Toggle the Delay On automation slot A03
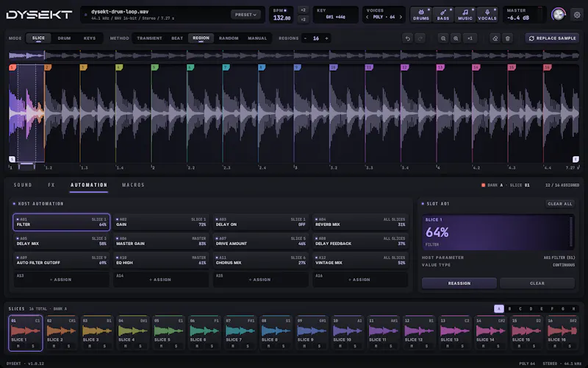The height and width of the screenshot is (368, 588). coord(261,222)
